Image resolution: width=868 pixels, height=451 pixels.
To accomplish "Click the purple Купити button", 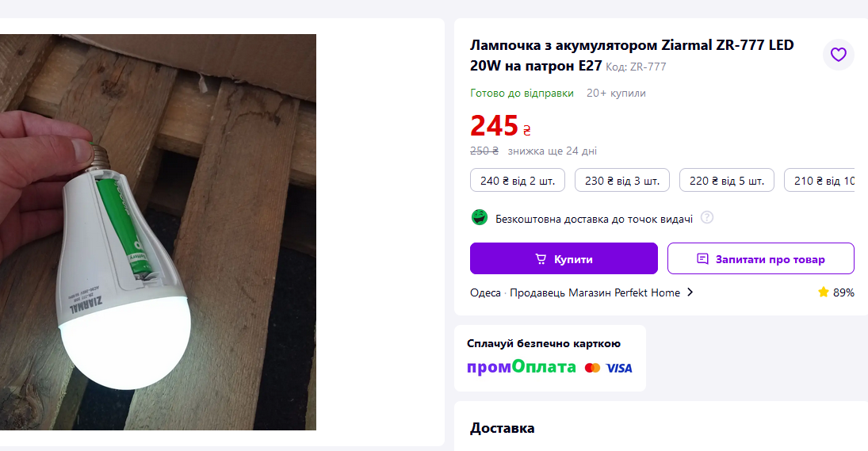I will point(564,258).
